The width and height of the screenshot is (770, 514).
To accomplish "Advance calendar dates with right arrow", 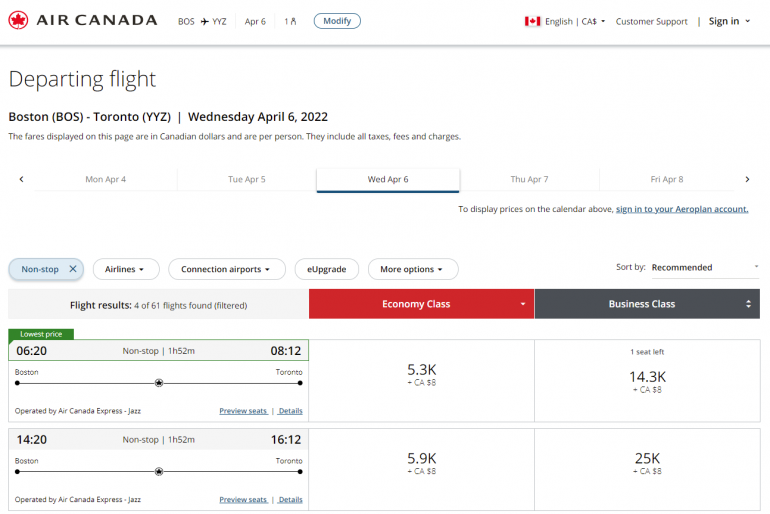I will pos(747,179).
